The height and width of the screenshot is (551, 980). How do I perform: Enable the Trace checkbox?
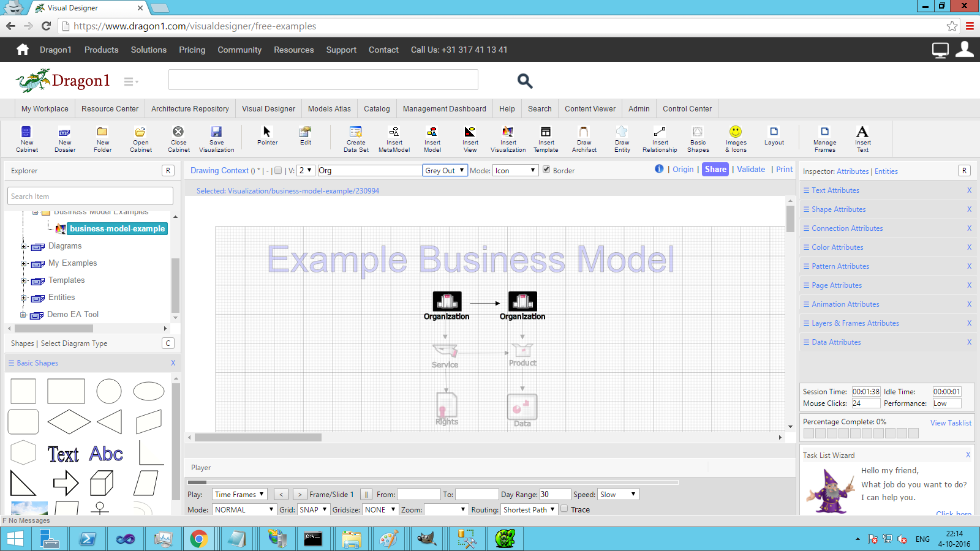564,509
